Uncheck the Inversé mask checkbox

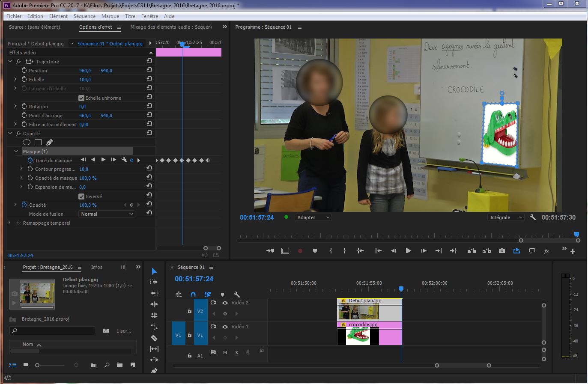(81, 196)
